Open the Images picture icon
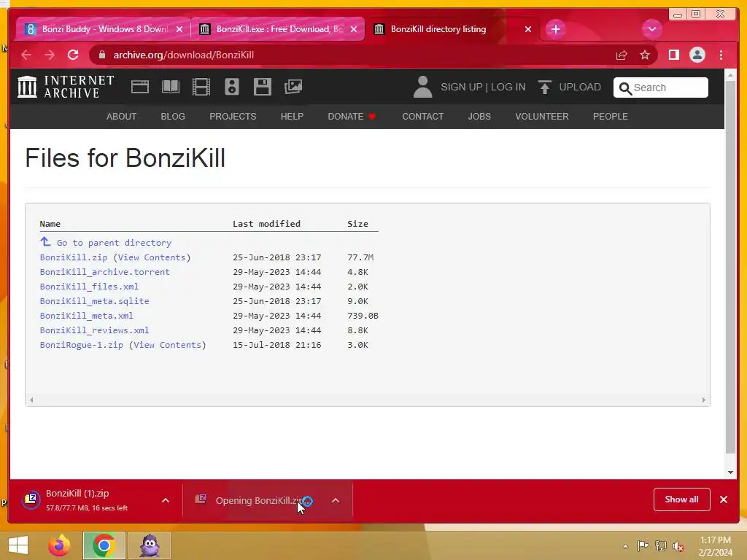The height and width of the screenshot is (560, 747). click(293, 87)
